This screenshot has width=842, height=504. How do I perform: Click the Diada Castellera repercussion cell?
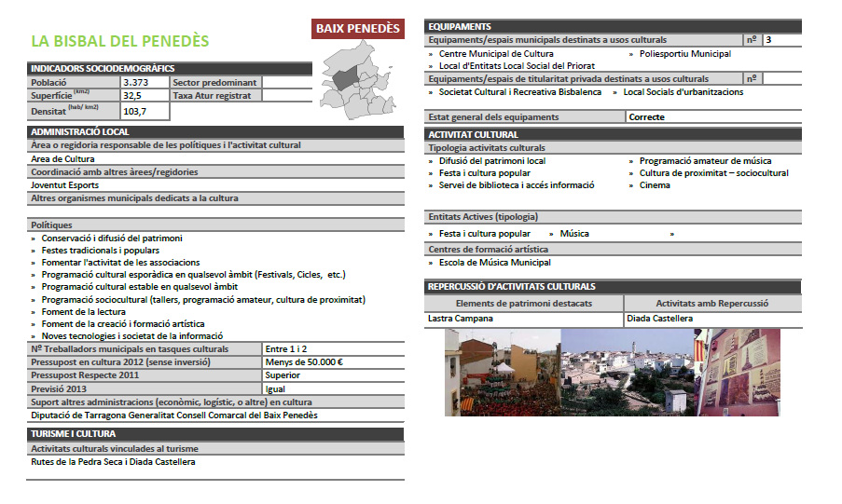click(713, 319)
